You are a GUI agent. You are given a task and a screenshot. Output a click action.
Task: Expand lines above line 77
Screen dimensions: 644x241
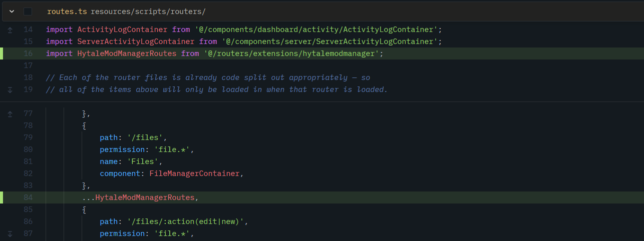click(10, 114)
